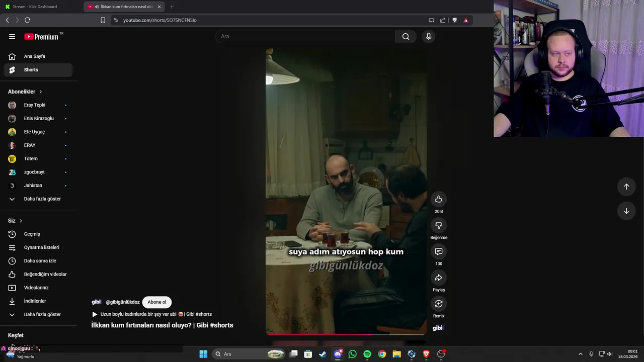Open Steam from the taskbar

click(323, 354)
